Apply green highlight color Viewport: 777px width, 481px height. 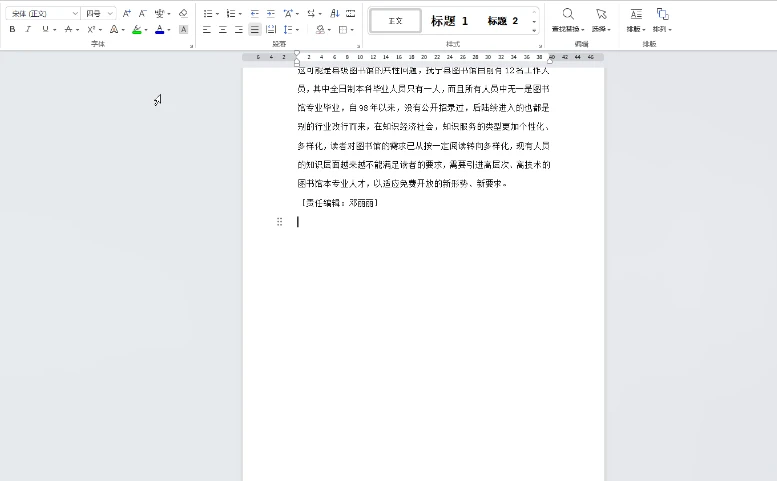point(137,30)
